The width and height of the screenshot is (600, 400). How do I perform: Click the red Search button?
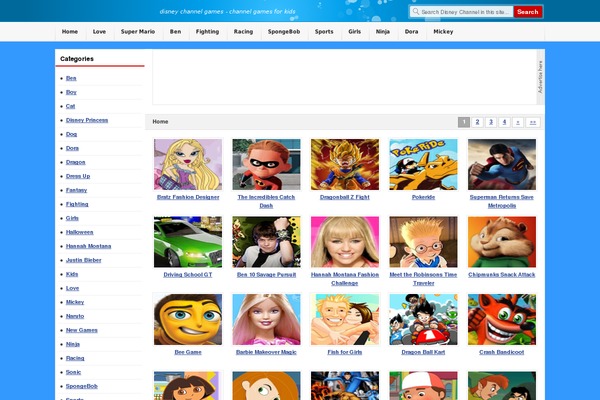[x=527, y=12]
